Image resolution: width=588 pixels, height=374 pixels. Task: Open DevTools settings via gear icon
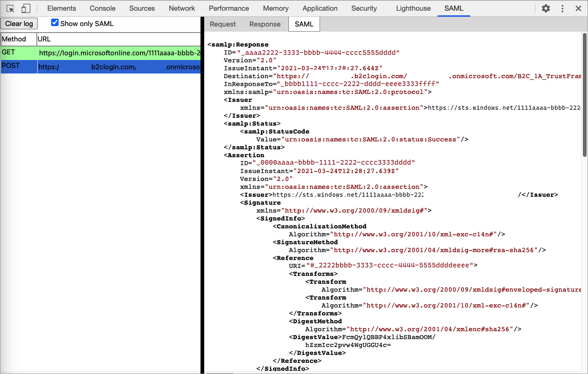545,8
